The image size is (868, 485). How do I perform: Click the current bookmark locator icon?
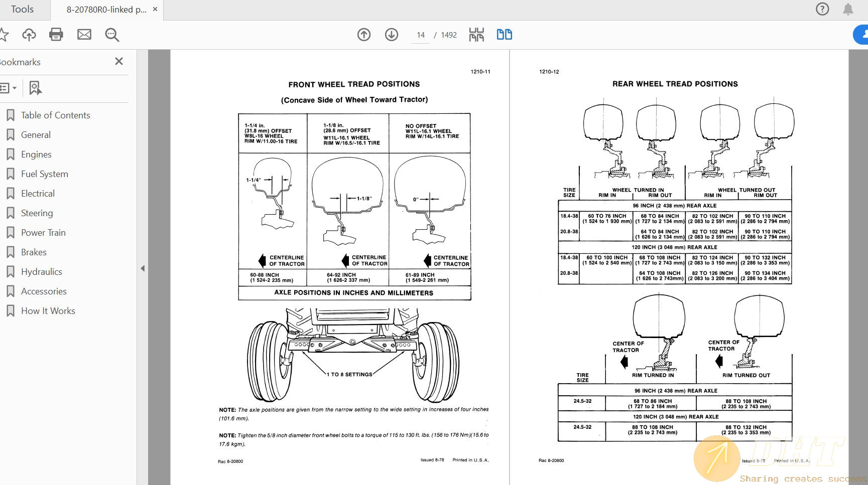(34, 88)
